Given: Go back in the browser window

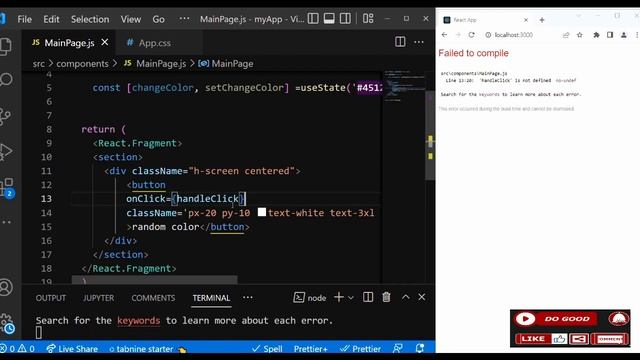Looking at the screenshot, I should 444,35.
